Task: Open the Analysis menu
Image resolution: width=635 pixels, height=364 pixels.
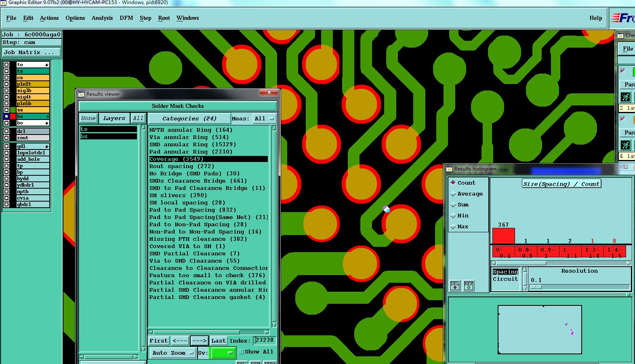Action: [x=102, y=18]
